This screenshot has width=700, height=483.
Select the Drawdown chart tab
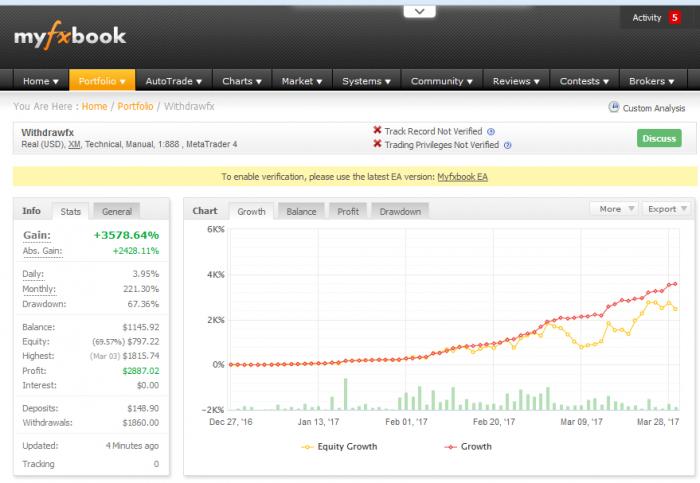(x=400, y=212)
